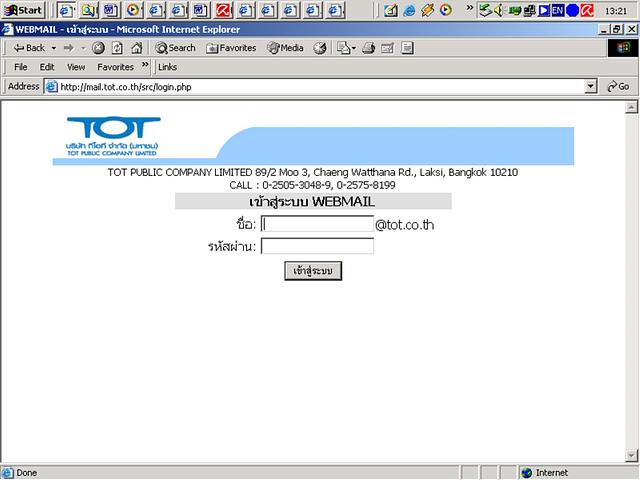The height and width of the screenshot is (480, 640).
Task: Expand the Address bar dropdown arrow
Action: pos(590,87)
